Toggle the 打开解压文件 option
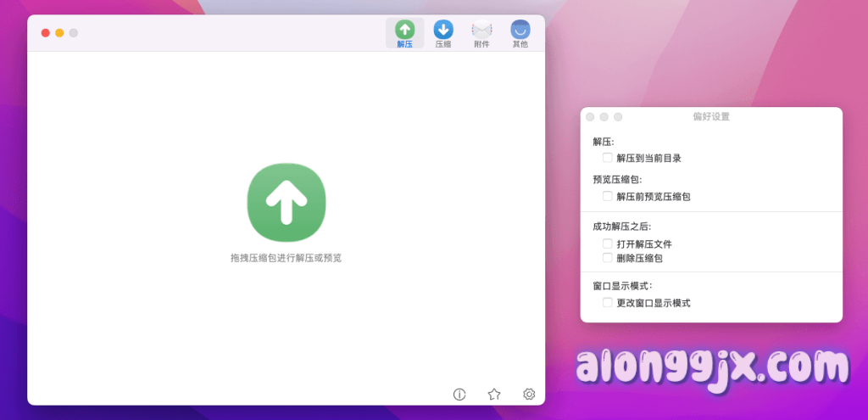This screenshot has width=868, height=420. 608,244
